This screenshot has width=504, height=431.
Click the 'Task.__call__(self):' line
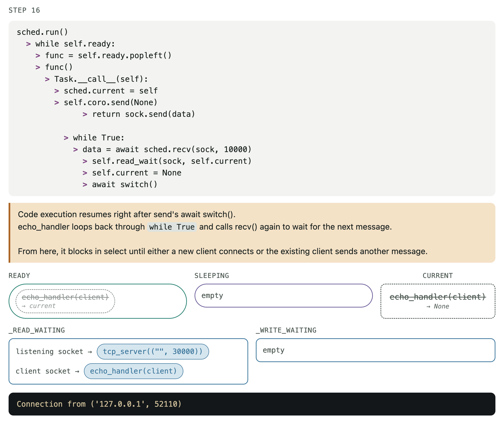point(101,79)
